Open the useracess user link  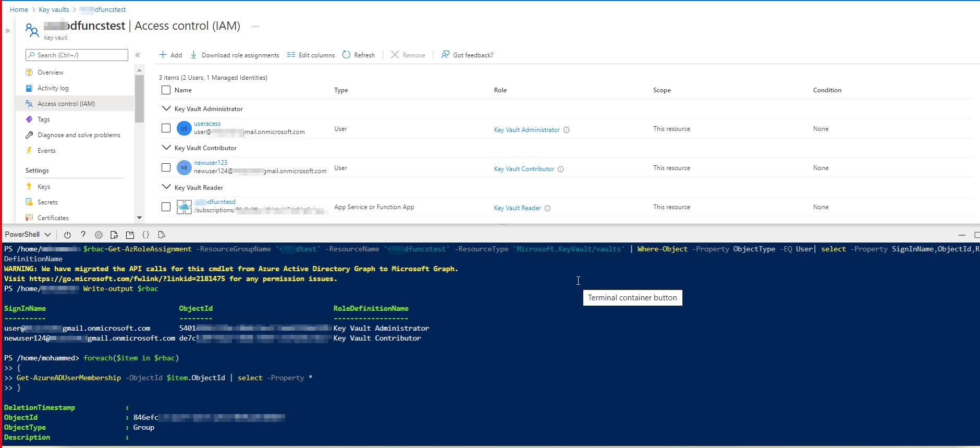click(207, 124)
